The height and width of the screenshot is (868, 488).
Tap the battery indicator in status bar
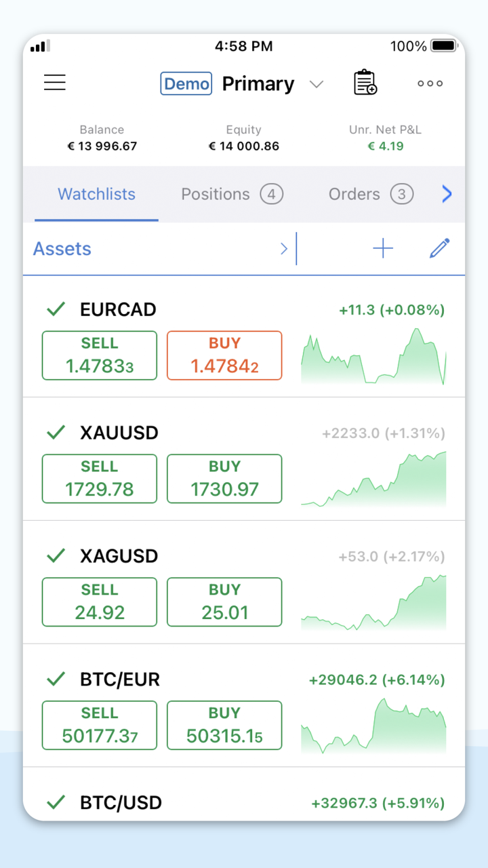click(444, 46)
